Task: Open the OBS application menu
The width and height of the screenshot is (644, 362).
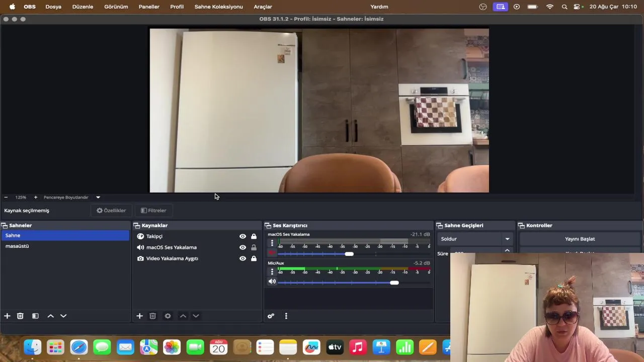Action: click(x=30, y=7)
